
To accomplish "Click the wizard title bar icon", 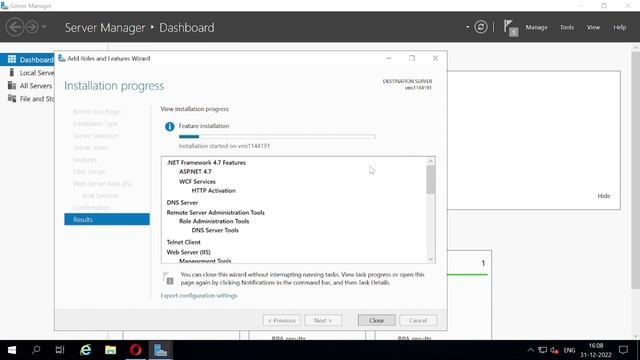I will [x=62, y=58].
